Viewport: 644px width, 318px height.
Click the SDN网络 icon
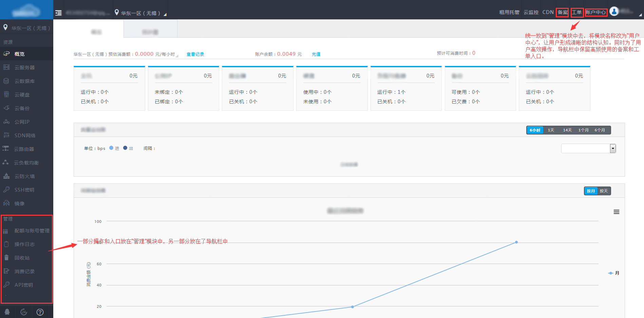[6, 135]
